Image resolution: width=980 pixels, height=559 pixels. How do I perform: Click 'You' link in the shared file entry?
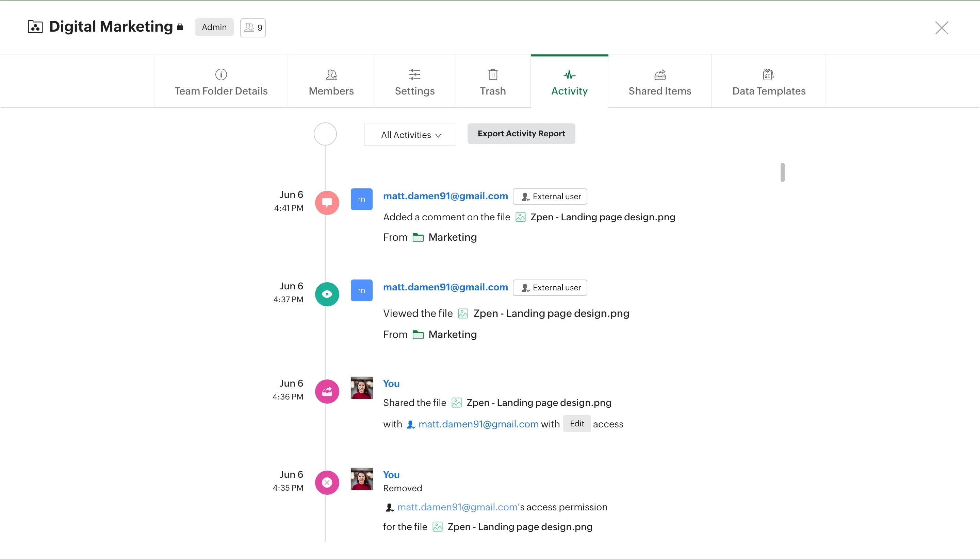391,383
